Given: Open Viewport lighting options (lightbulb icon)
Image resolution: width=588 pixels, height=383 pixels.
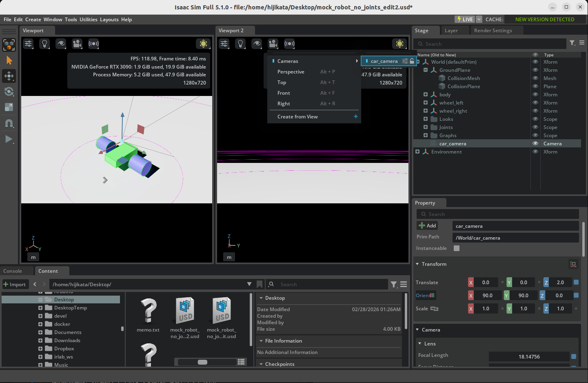Looking at the screenshot, I should pos(44,44).
